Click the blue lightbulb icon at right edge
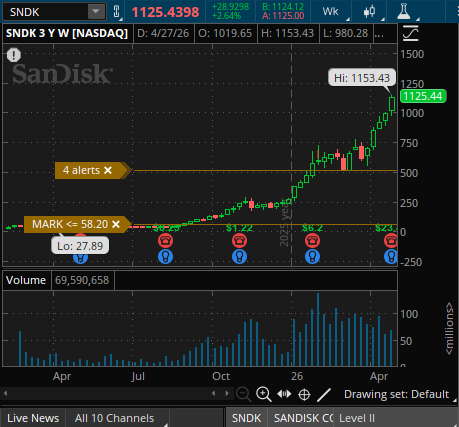The image size is (459, 427). pos(391,257)
